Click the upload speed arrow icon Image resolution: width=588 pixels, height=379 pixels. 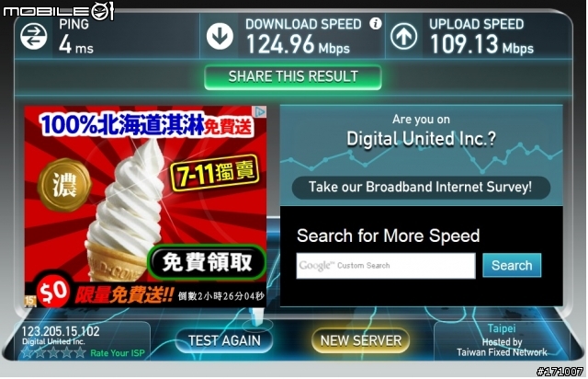click(404, 37)
